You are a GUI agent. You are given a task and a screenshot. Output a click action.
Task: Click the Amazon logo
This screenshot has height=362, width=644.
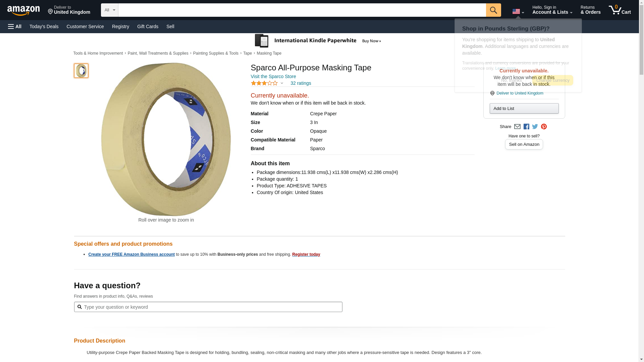[x=23, y=10]
